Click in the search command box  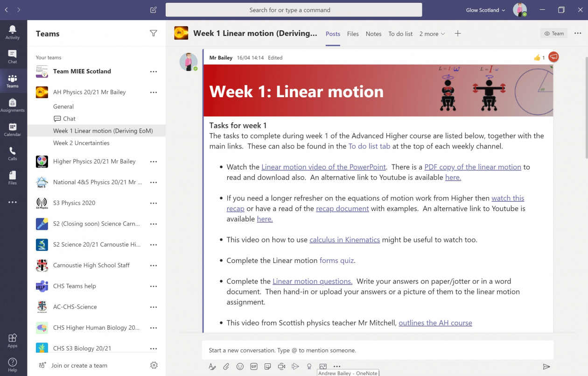[294, 10]
